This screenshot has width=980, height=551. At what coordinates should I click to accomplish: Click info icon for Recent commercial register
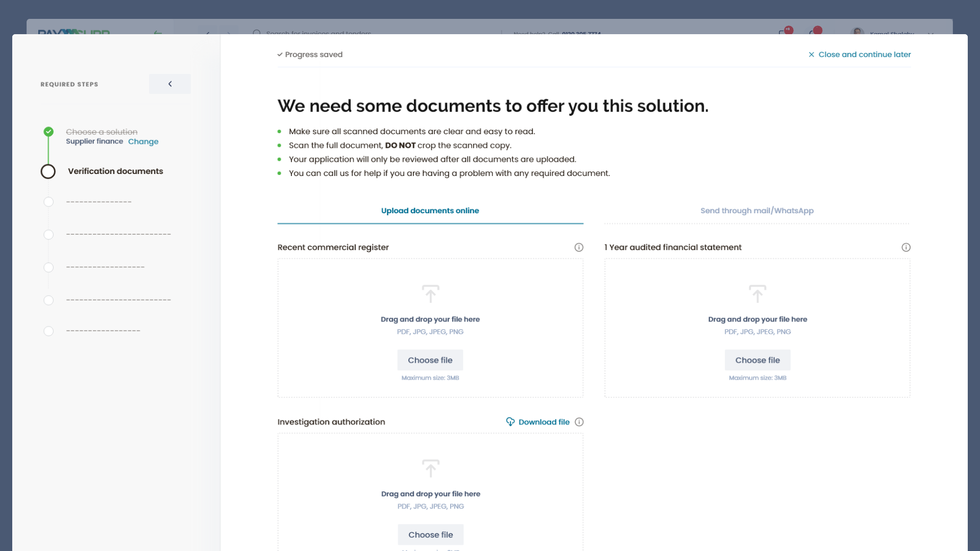579,247
